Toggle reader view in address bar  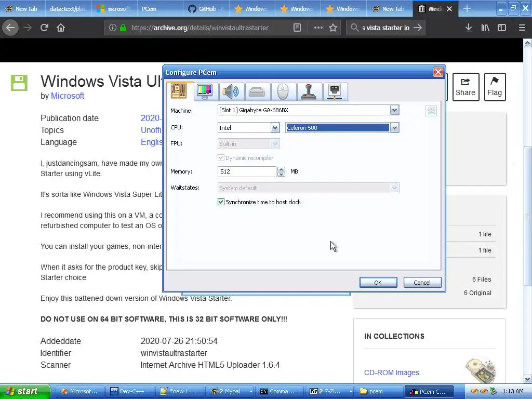click(297, 28)
